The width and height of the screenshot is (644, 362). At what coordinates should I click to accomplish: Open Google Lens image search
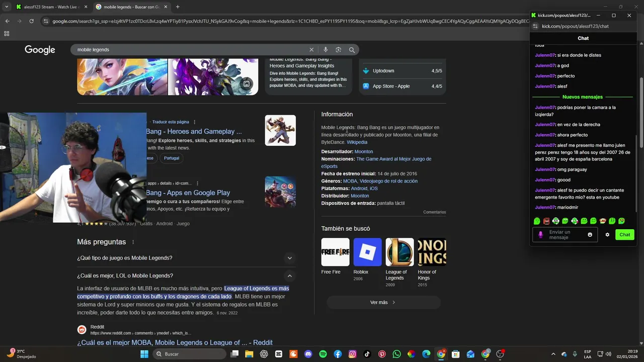pyautogui.click(x=339, y=50)
